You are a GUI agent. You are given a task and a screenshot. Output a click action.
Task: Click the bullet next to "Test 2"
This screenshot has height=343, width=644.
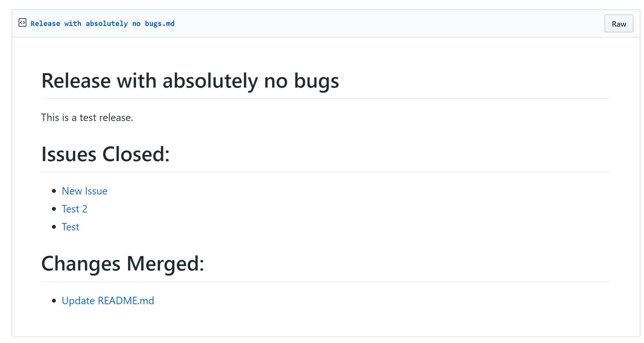point(55,209)
